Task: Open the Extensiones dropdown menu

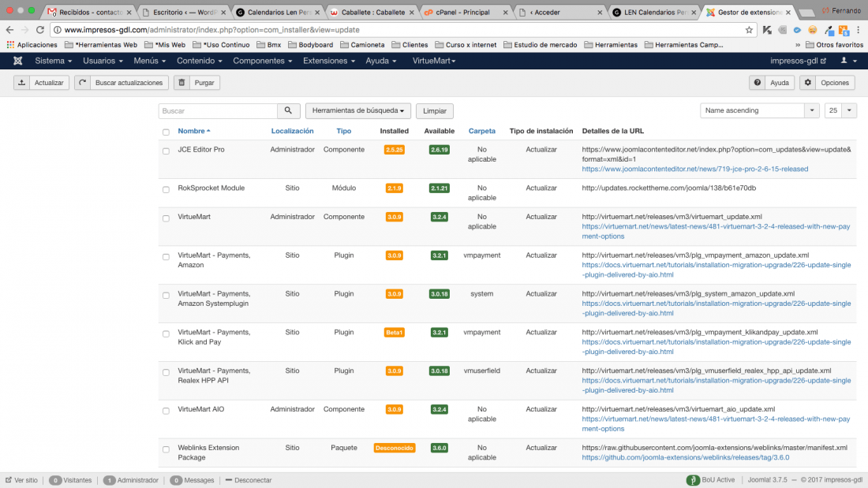Action: point(329,61)
